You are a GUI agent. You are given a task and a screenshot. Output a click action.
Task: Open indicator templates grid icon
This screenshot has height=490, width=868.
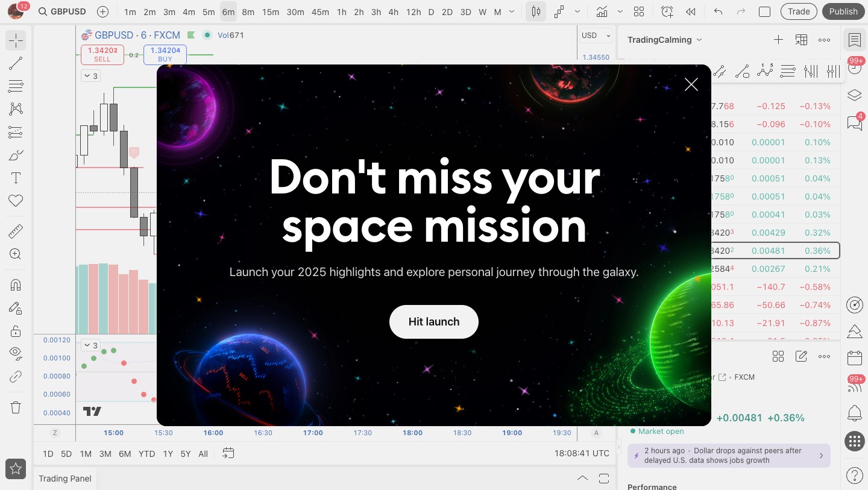639,11
